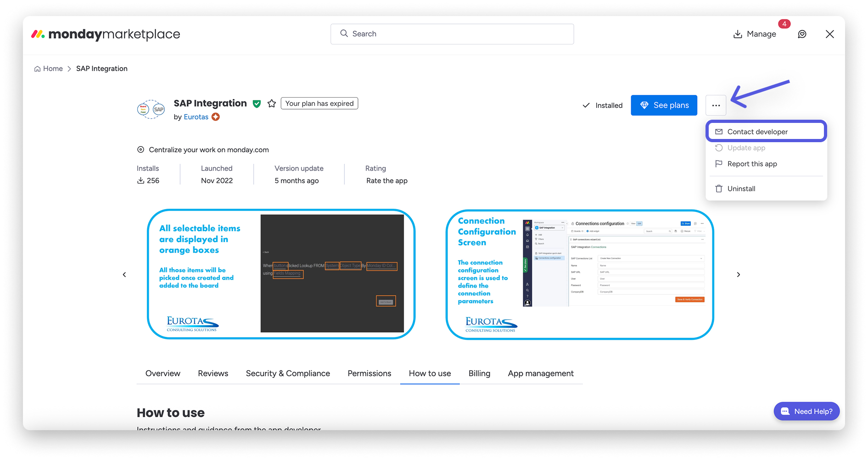
Task: Switch to the Reviews tab
Action: (213, 373)
